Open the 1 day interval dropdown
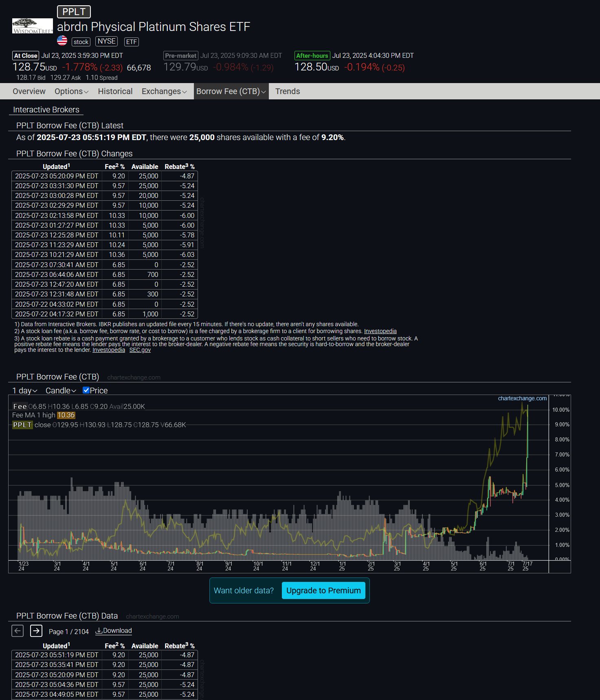Viewport: 600px width, 700px height. tap(25, 391)
